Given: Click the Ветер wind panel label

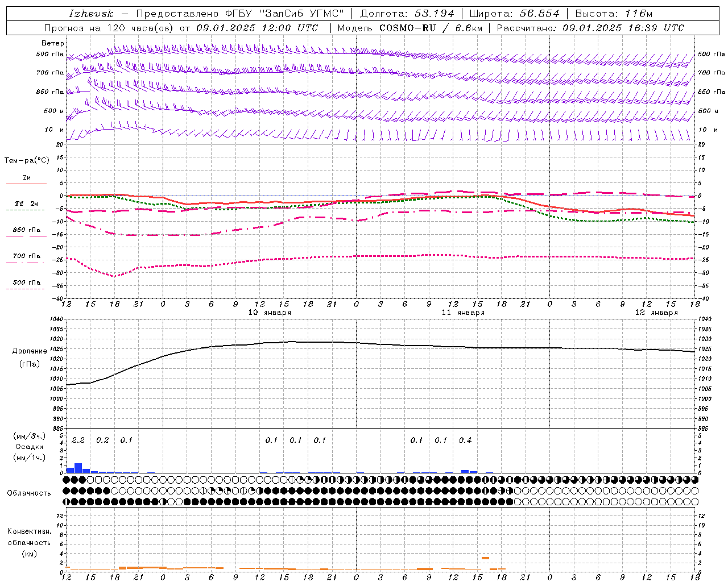Looking at the screenshot, I should coord(53,43).
